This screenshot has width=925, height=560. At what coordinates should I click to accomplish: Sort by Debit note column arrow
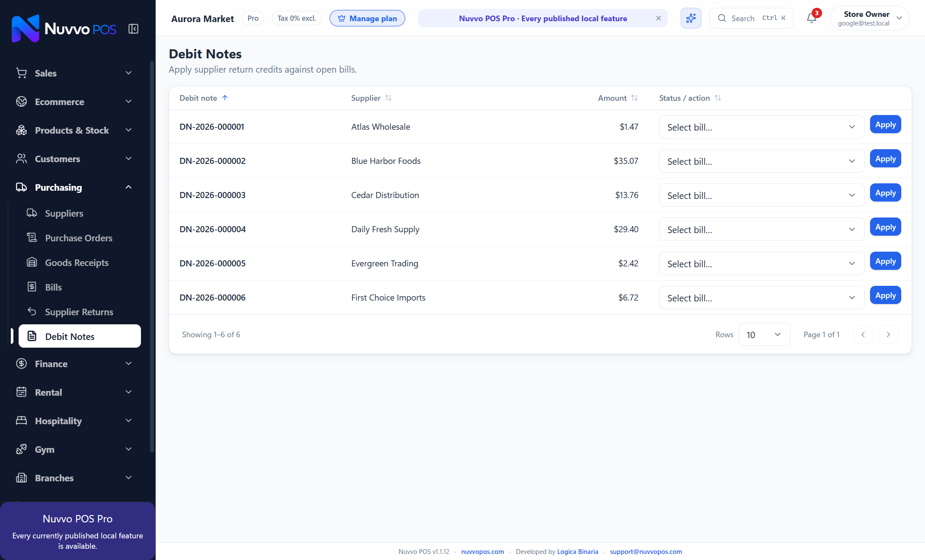tap(225, 98)
